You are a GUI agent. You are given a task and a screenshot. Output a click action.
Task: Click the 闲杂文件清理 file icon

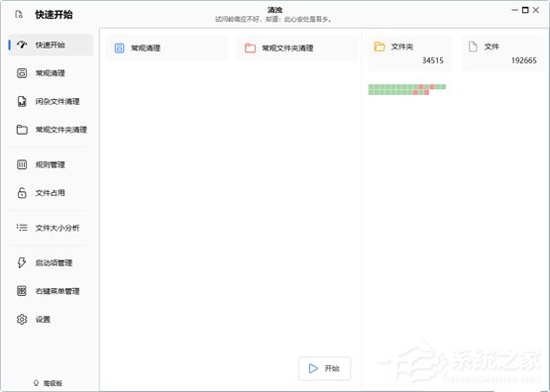point(22,101)
